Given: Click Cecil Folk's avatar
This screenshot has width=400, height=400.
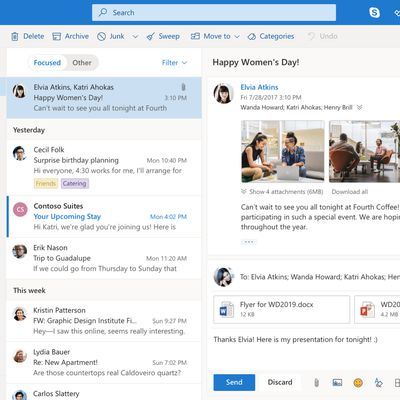Looking at the screenshot, I should [x=19, y=153].
